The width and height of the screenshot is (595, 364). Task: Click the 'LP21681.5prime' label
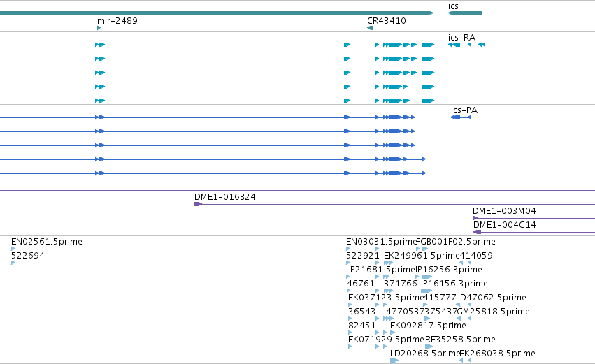[381, 270]
